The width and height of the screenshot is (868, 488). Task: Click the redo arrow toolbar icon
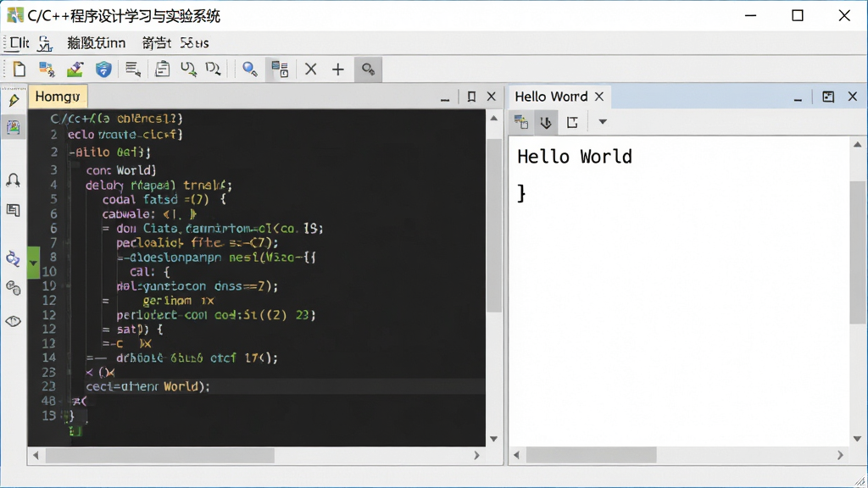click(x=213, y=69)
